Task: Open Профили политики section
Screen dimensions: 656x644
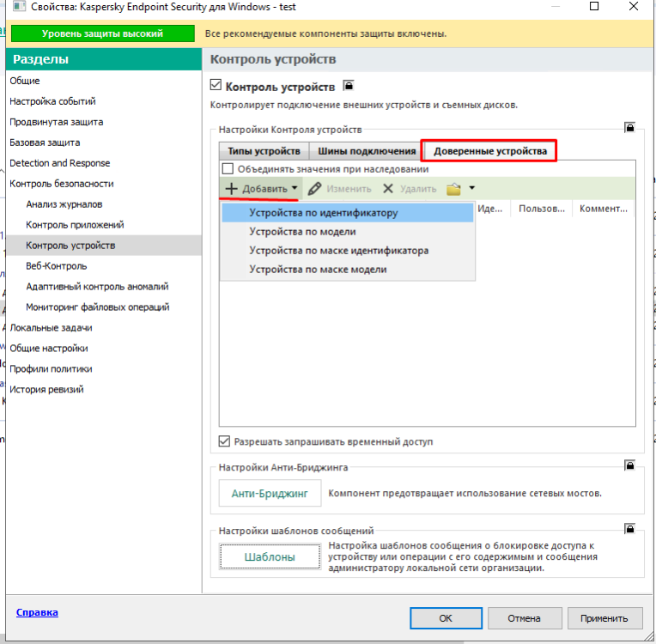Action: (x=51, y=368)
